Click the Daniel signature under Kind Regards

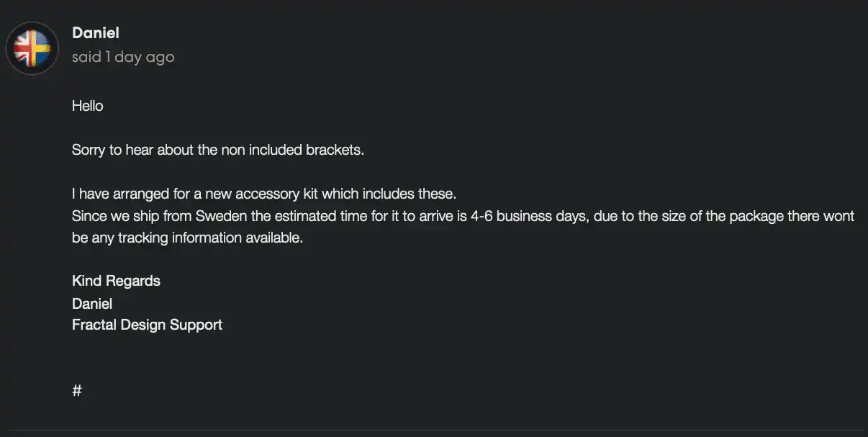coord(92,303)
